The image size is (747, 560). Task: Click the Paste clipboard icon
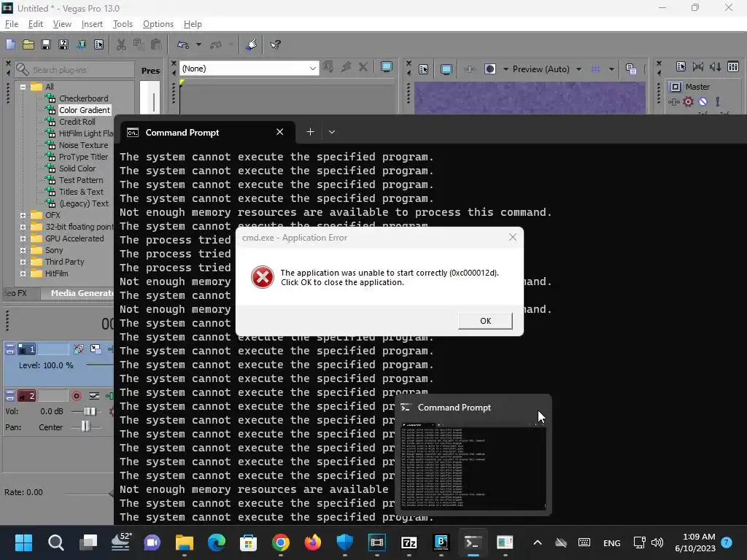point(156,44)
